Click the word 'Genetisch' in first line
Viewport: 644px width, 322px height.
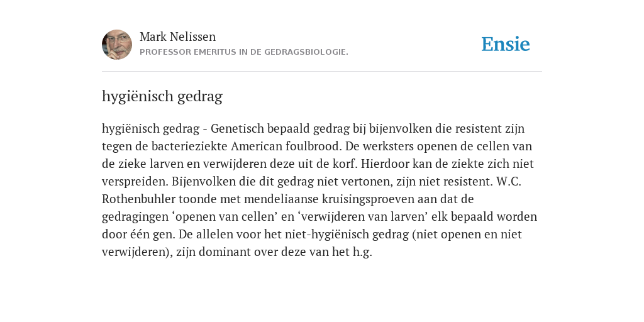point(237,128)
